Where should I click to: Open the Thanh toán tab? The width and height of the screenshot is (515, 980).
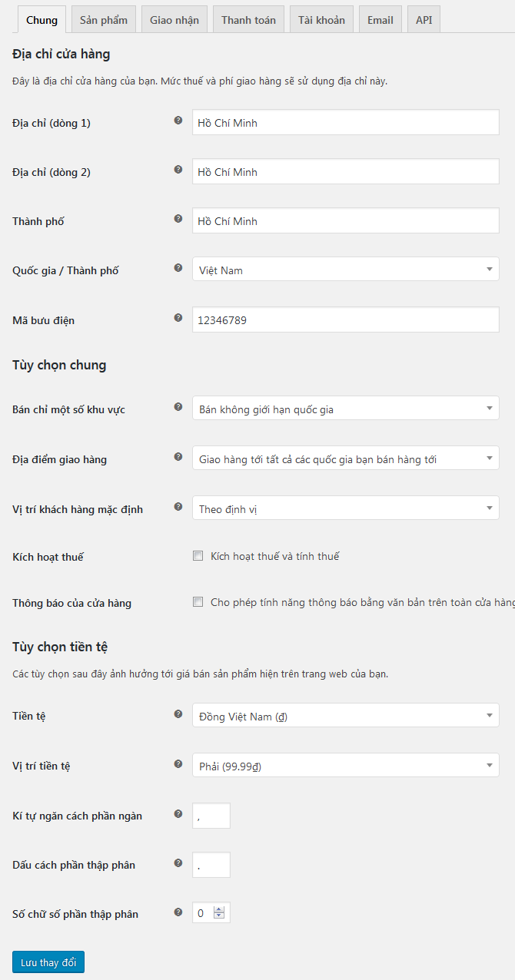[x=248, y=20]
